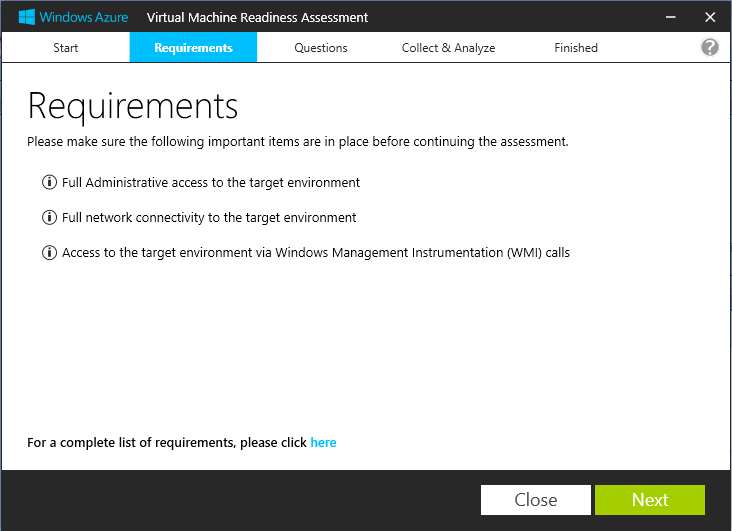Click the Windows Azure logo icon
This screenshot has width=732, height=531.
27,17
